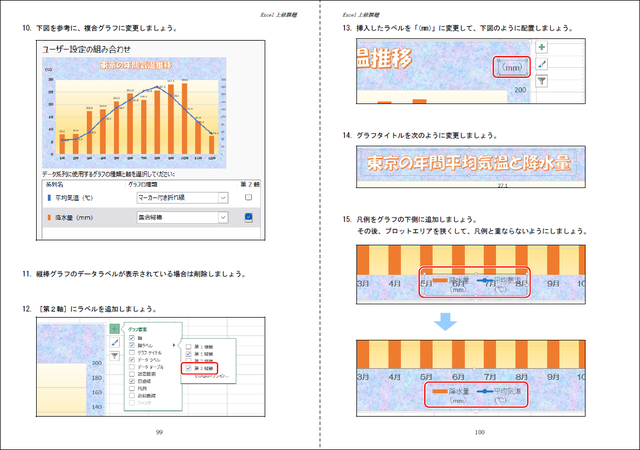Click その他のオプション in the axis label submenu

point(210,376)
